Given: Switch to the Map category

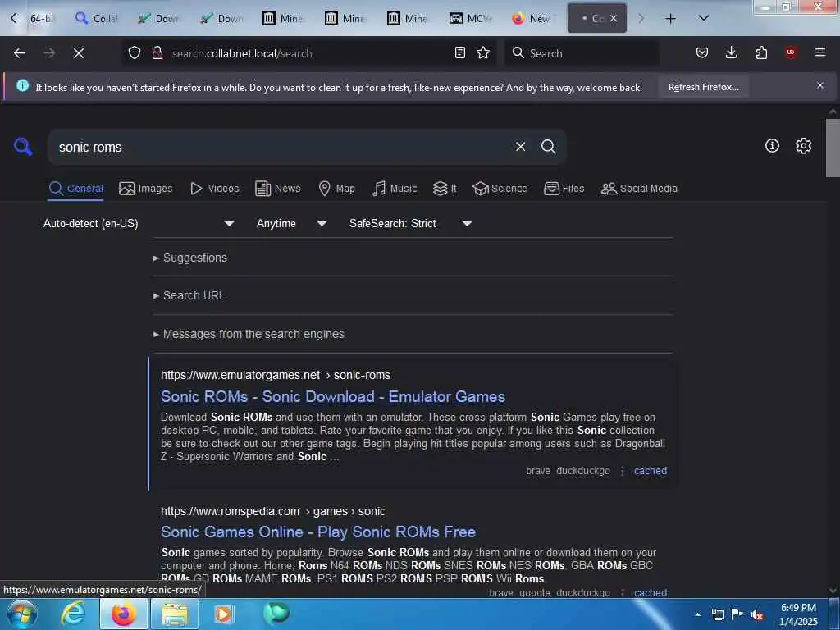Looking at the screenshot, I should click(336, 189).
